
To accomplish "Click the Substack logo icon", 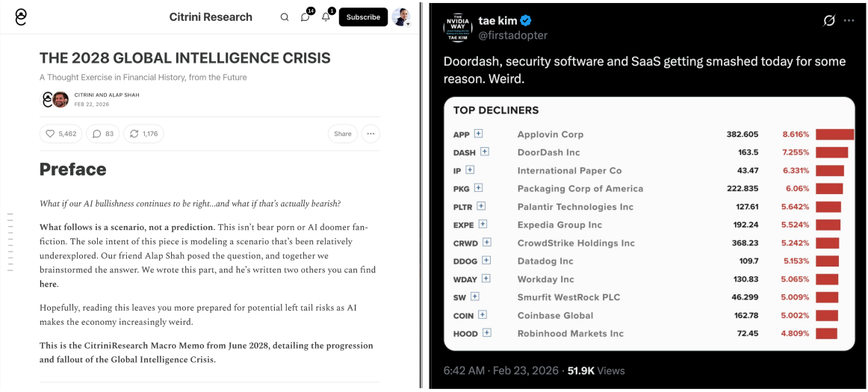I will 21,17.
